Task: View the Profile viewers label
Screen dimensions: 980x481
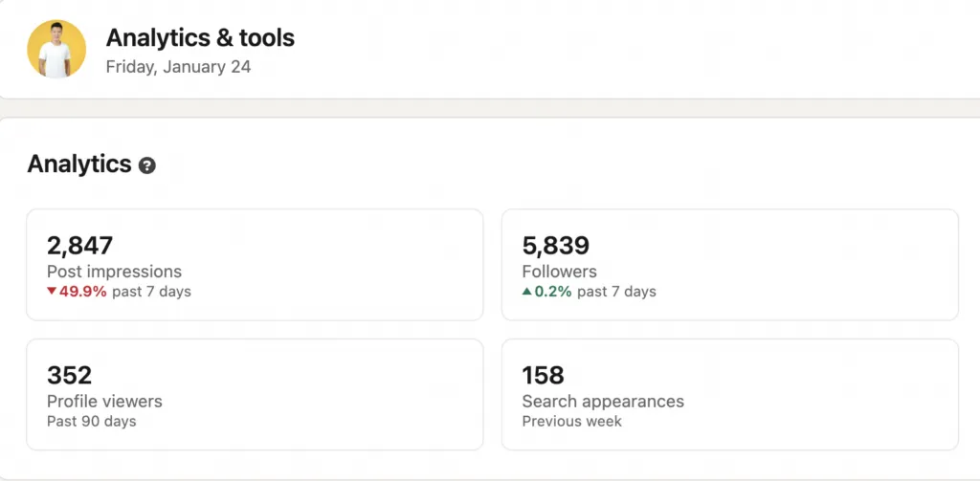Action: coord(104,402)
